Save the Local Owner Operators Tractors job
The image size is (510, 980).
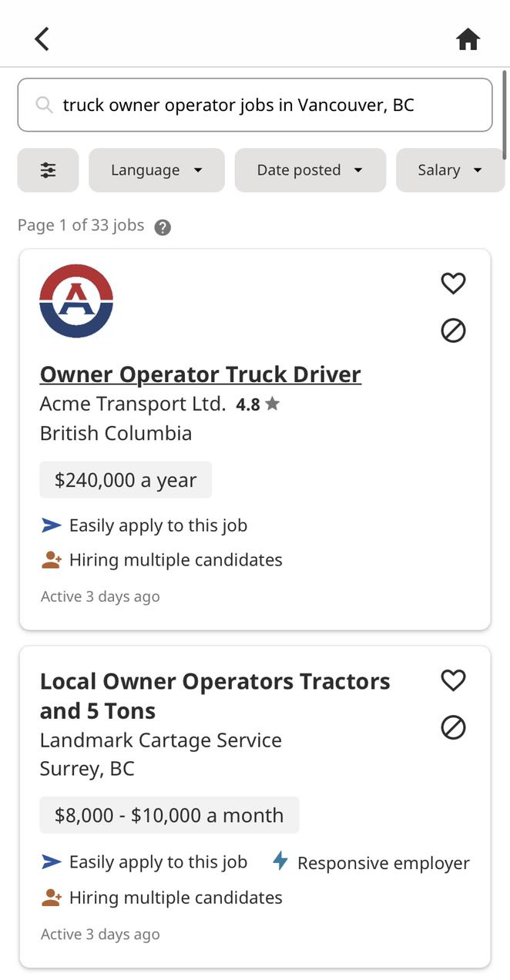tap(453, 680)
